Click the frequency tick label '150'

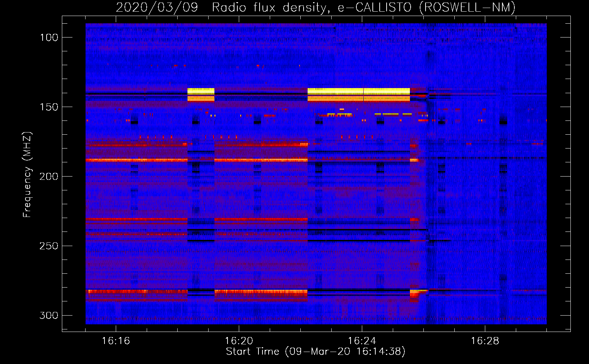click(x=49, y=107)
